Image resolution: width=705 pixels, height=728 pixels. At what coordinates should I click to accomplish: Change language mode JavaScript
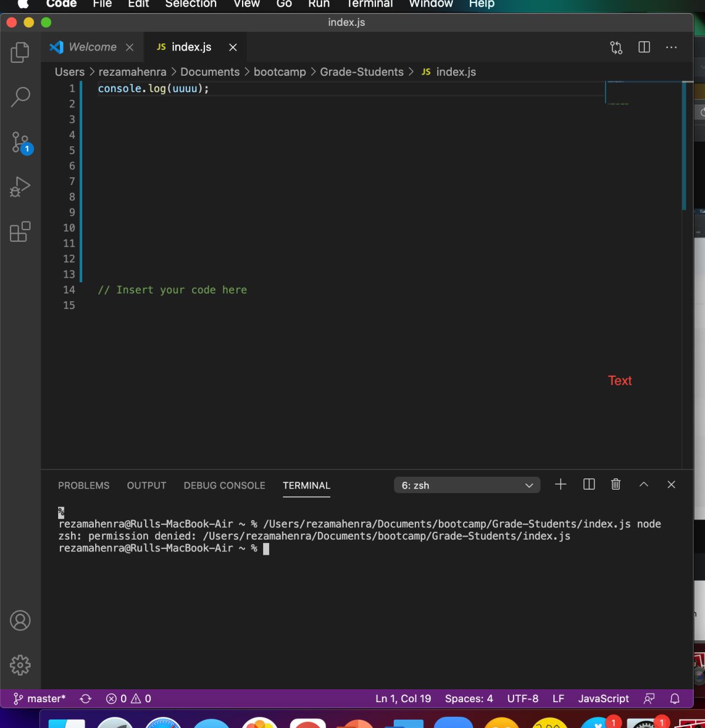(x=603, y=699)
